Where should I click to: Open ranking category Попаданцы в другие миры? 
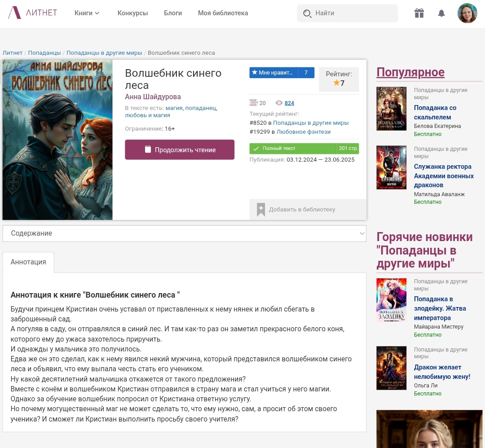(x=311, y=123)
